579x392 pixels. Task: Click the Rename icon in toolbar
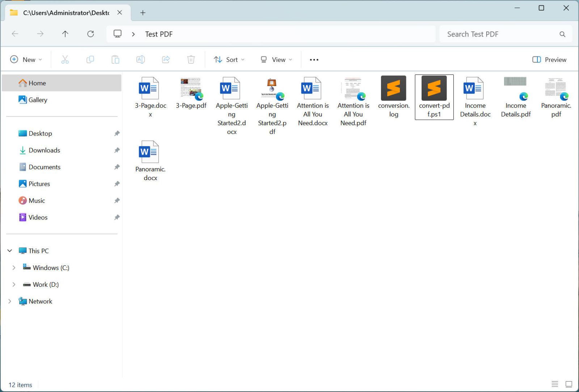pos(140,60)
